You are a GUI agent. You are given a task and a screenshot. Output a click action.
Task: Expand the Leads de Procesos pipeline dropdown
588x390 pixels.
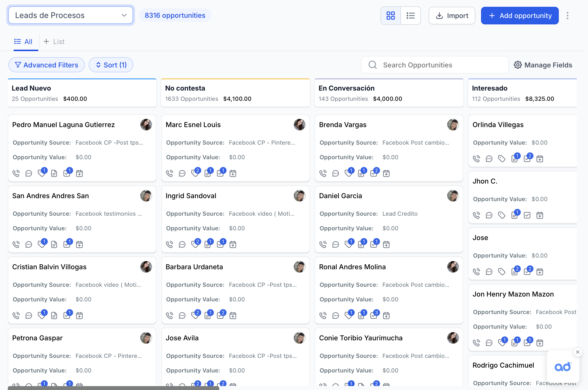[x=71, y=15]
